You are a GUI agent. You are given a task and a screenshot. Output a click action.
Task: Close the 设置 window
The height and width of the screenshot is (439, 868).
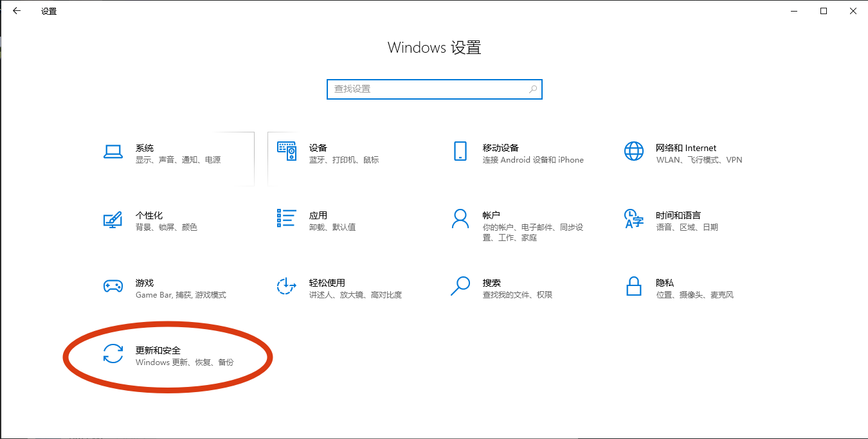point(853,11)
